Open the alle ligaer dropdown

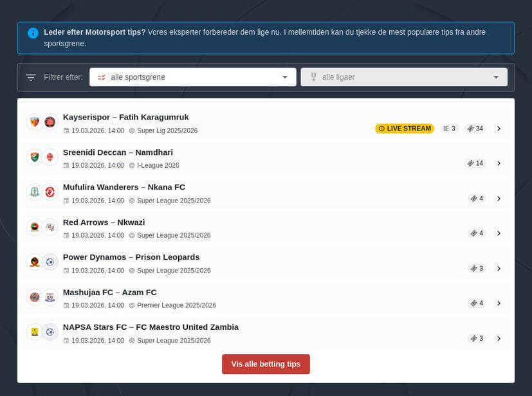[404, 77]
